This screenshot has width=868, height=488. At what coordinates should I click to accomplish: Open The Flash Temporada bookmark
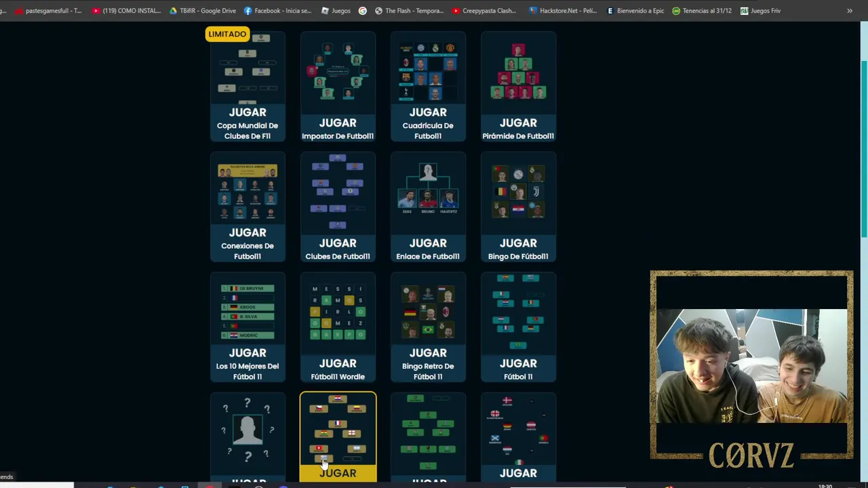pyautogui.click(x=409, y=11)
